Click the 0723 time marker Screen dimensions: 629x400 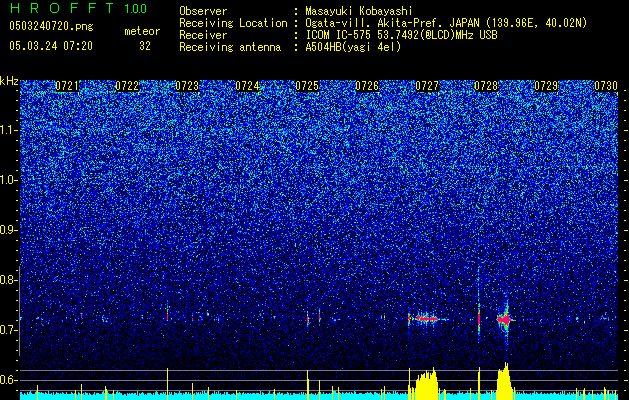(187, 86)
